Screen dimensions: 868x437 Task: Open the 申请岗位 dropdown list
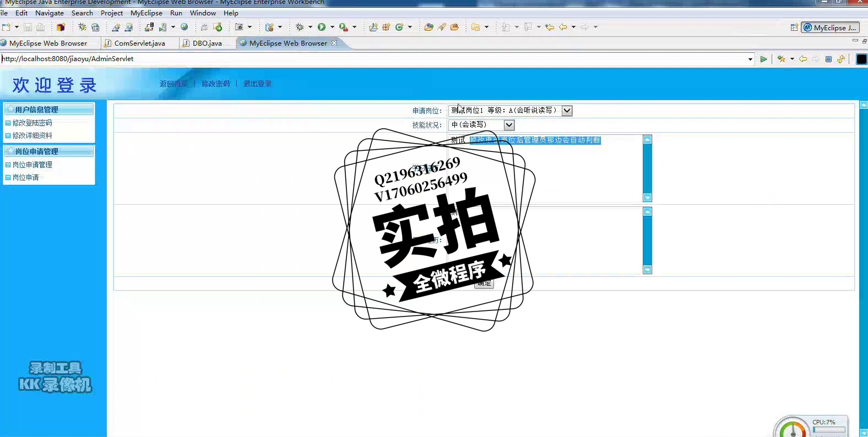(x=567, y=111)
